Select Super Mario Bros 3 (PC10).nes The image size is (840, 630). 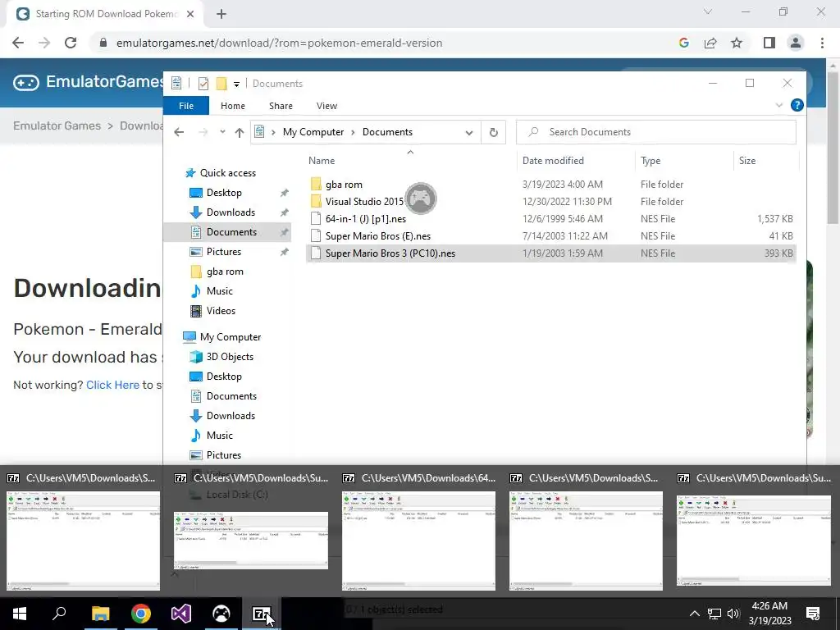click(550, 253)
